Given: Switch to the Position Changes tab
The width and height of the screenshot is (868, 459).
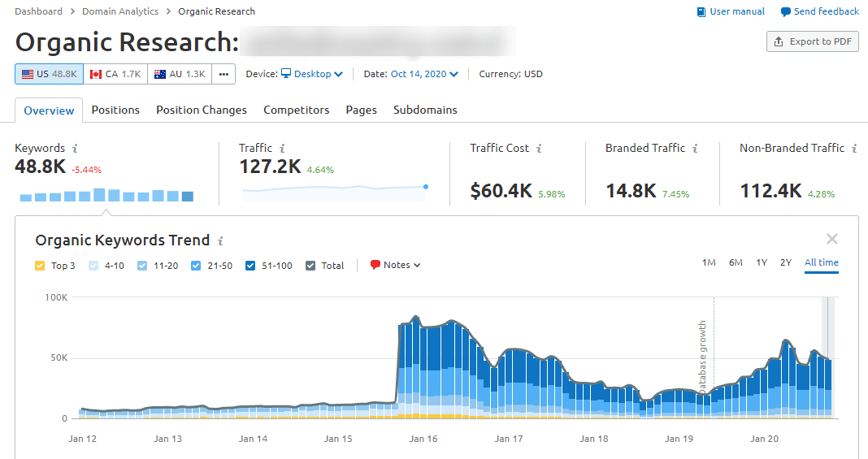Looking at the screenshot, I should (202, 110).
